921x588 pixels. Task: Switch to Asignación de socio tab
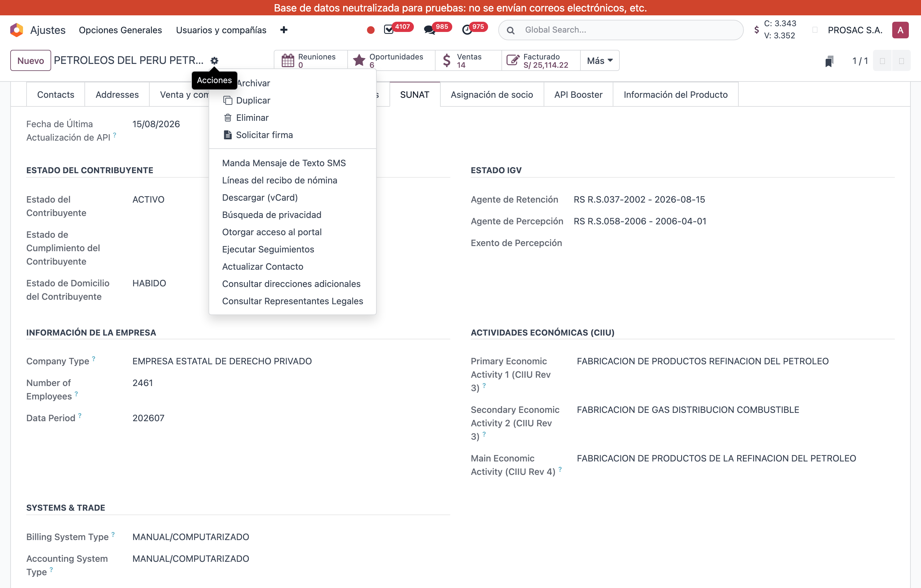tap(492, 95)
